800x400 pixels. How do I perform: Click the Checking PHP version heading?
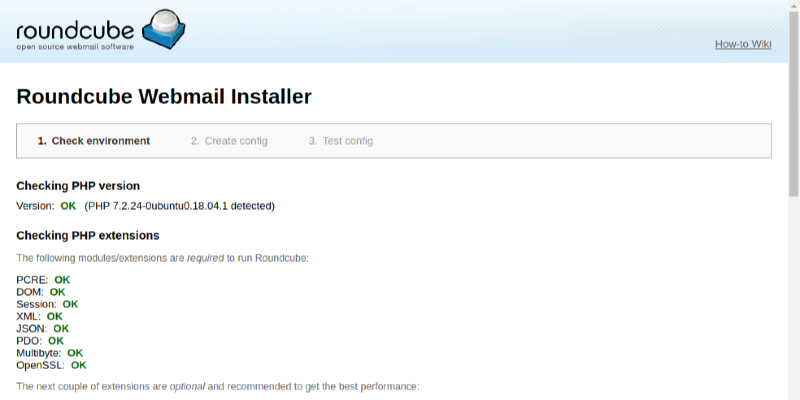point(78,186)
